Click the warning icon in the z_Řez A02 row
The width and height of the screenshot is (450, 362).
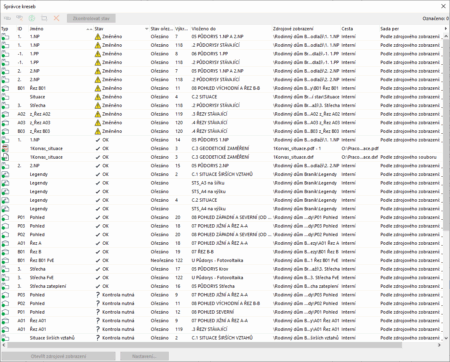click(x=98, y=114)
